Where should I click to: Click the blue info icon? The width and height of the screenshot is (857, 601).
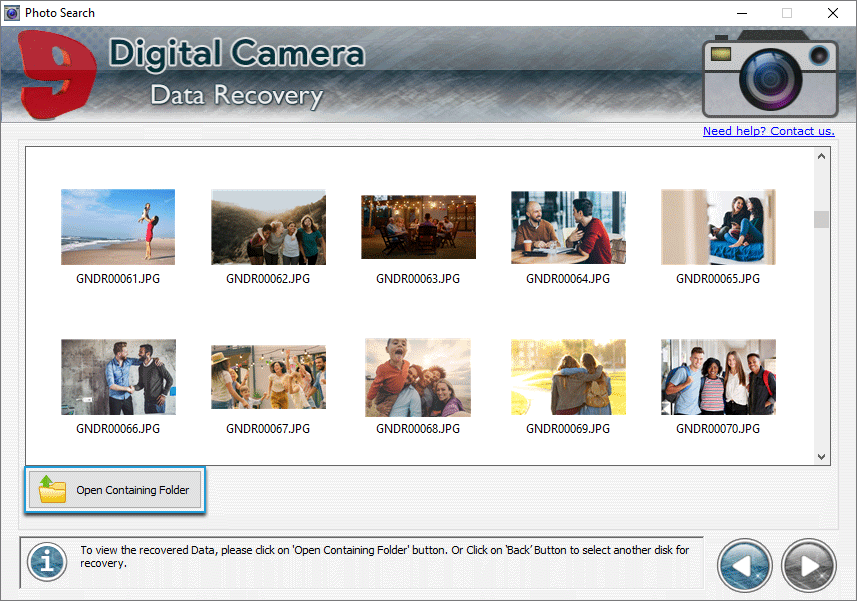pyautogui.click(x=46, y=563)
